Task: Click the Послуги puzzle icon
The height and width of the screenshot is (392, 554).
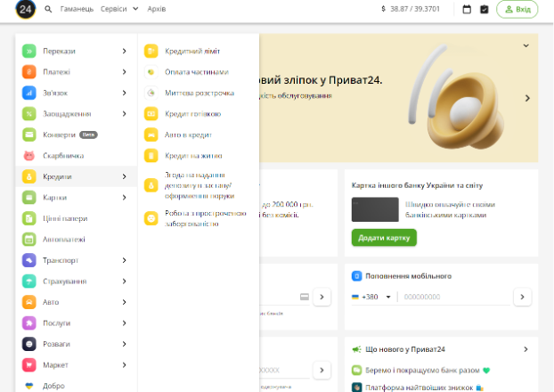Action: click(x=29, y=323)
